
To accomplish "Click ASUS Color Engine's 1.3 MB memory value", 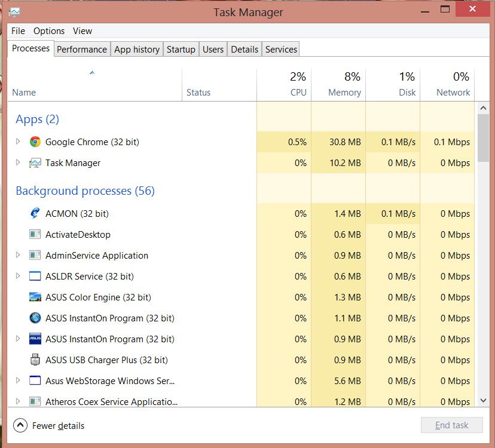I will pos(347,297).
